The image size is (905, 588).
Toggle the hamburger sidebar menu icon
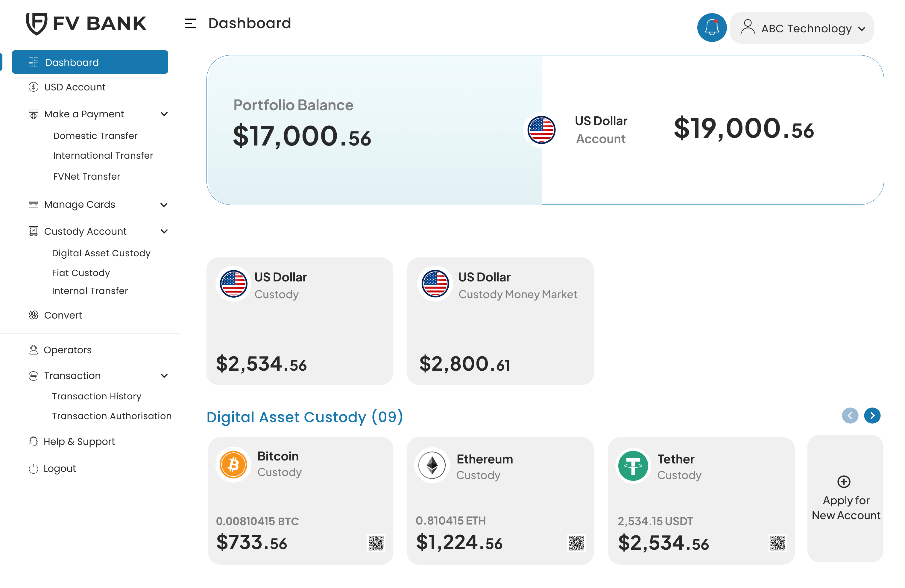tap(190, 24)
